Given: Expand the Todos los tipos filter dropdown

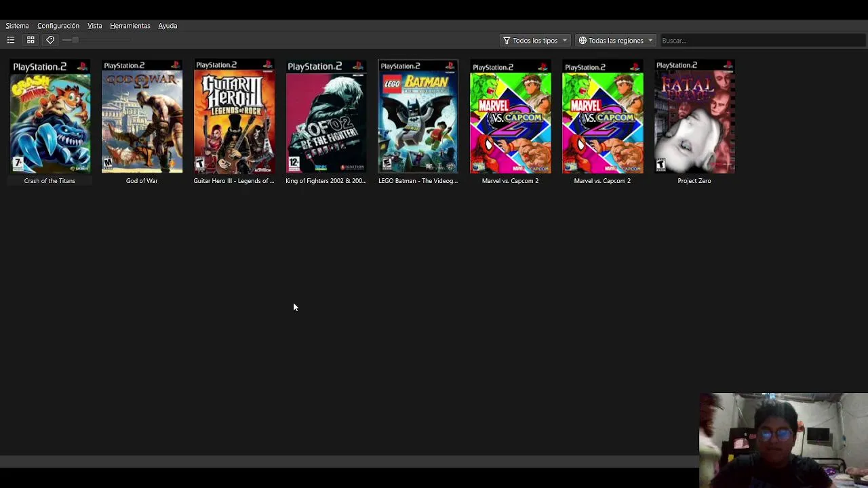Looking at the screenshot, I should pos(534,41).
